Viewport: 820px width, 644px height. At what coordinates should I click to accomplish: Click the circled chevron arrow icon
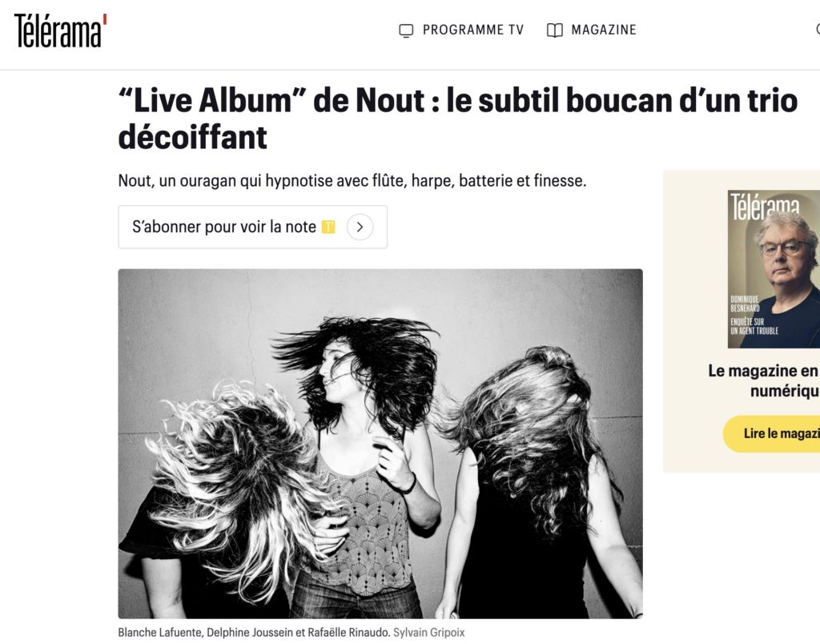360,227
